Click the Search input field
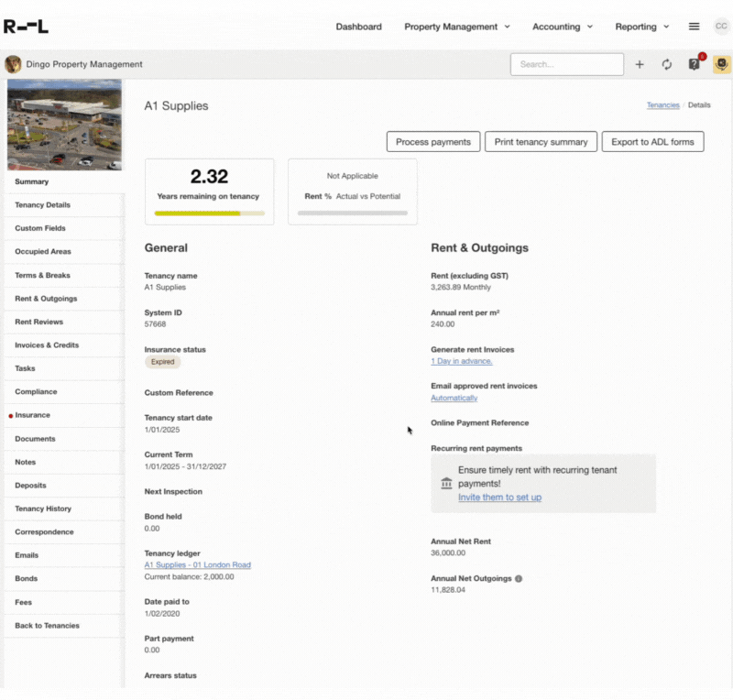 point(566,64)
